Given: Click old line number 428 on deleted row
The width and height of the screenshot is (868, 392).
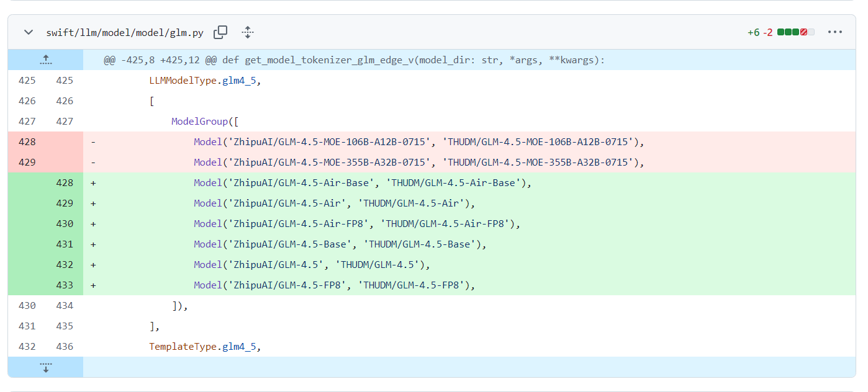Looking at the screenshot, I should click(27, 142).
